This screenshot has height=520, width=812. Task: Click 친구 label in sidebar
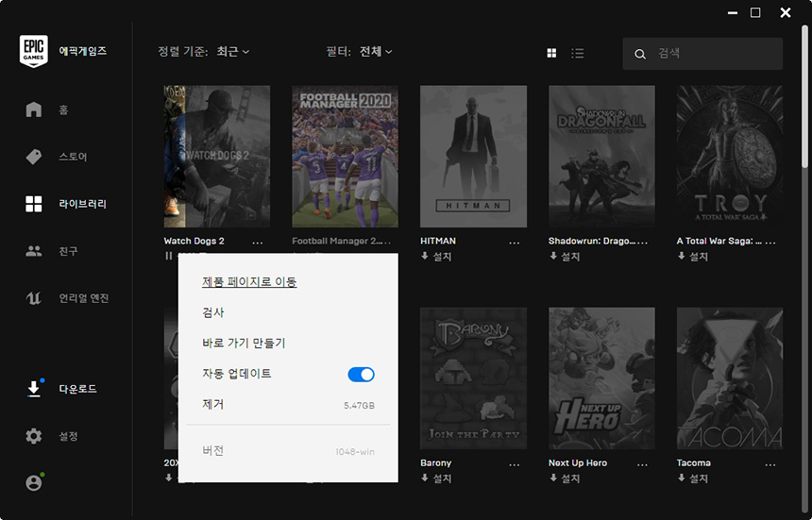click(68, 251)
